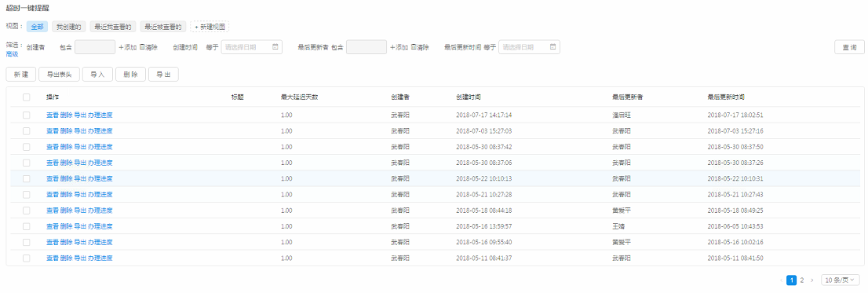
Task: Open calendar icon in 最后更新时间 date field
Action: (x=553, y=47)
